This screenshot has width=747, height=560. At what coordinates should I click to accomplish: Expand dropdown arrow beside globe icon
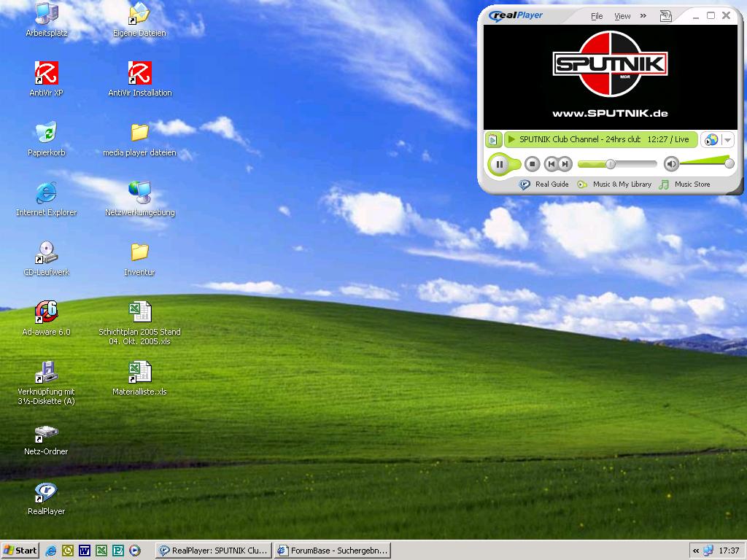coord(727,139)
